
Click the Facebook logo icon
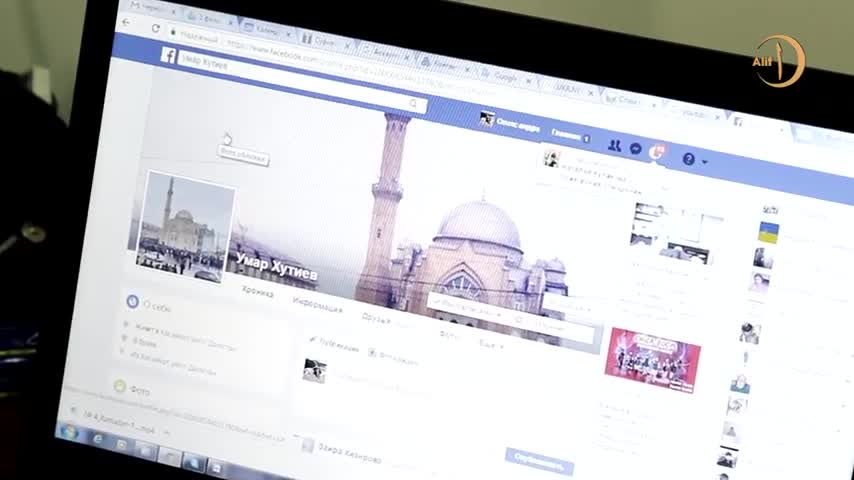pyautogui.click(x=168, y=56)
